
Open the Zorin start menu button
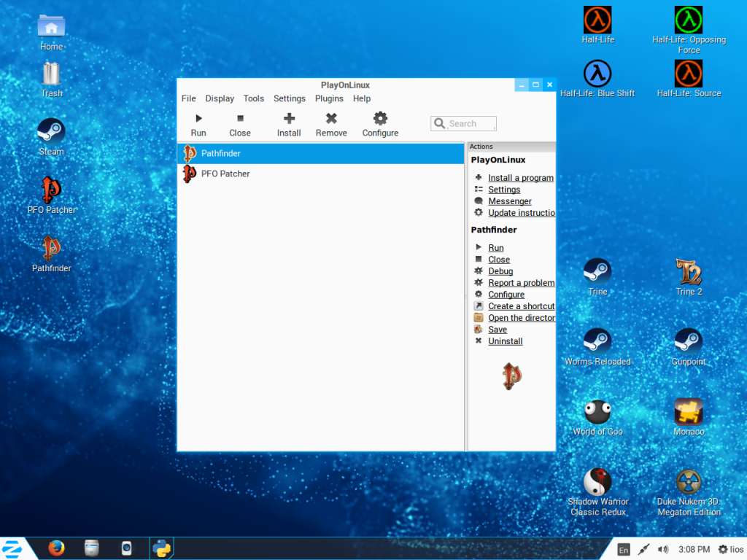pyautogui.click(x=13, y=548)
